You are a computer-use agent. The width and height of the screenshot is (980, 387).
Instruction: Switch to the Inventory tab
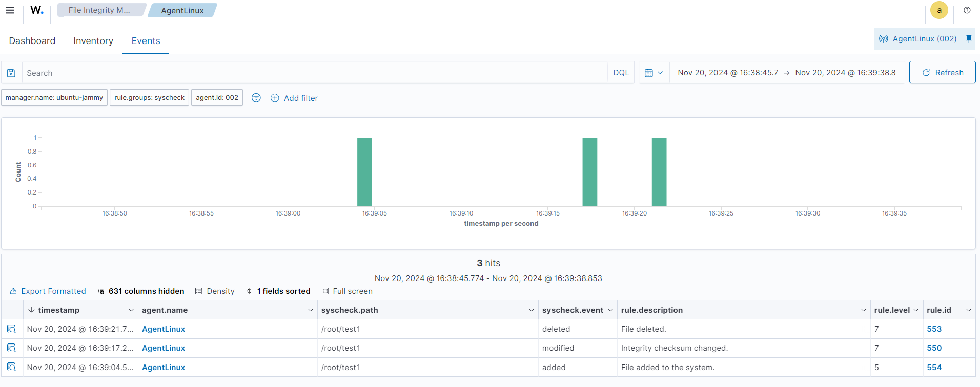pos(93,41)
